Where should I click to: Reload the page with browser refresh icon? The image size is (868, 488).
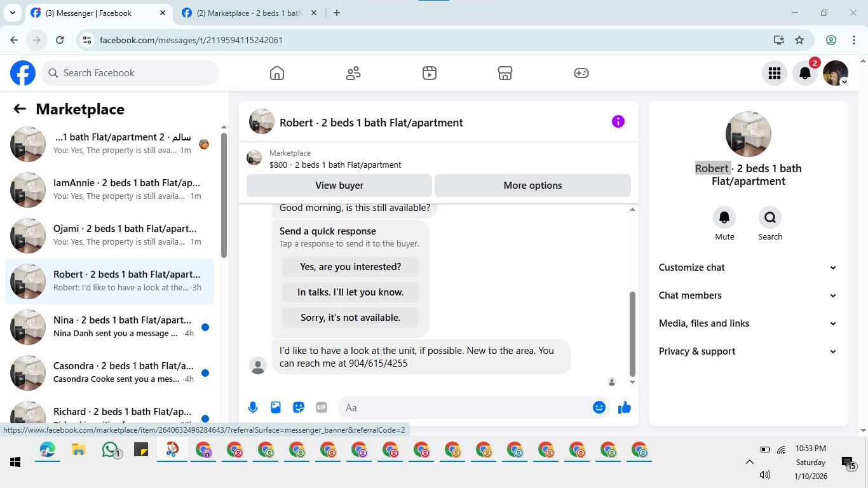[x=60, y=40]
